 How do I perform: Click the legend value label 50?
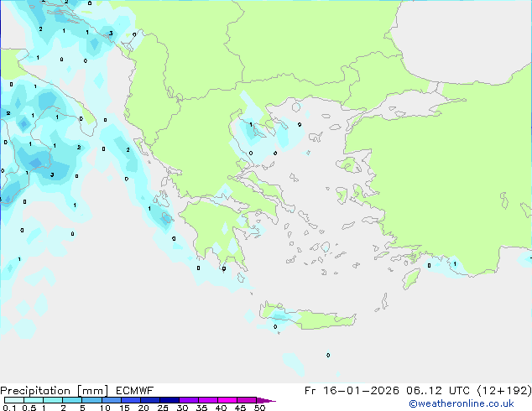(x=260, y=408)
